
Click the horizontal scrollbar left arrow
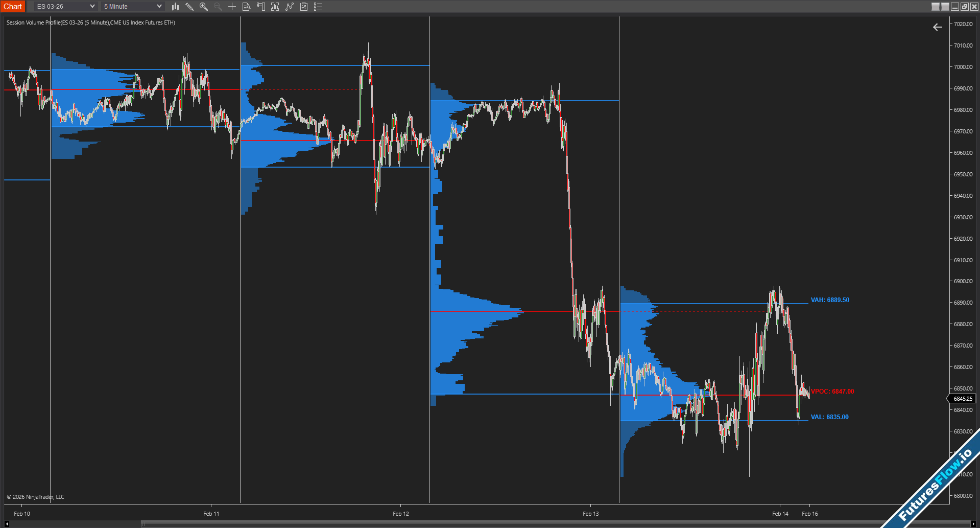point(7,524)
